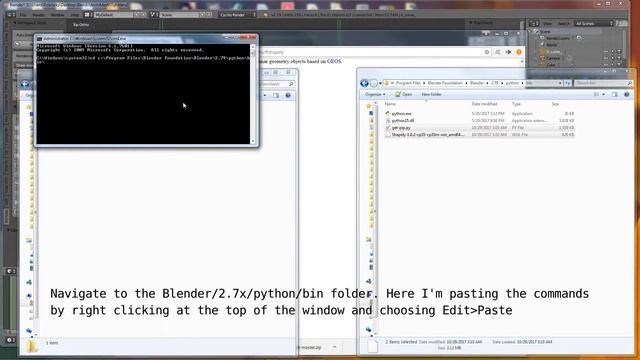Click the Open button in Explorer toolbar
The image size is (640, 360).
404,94
